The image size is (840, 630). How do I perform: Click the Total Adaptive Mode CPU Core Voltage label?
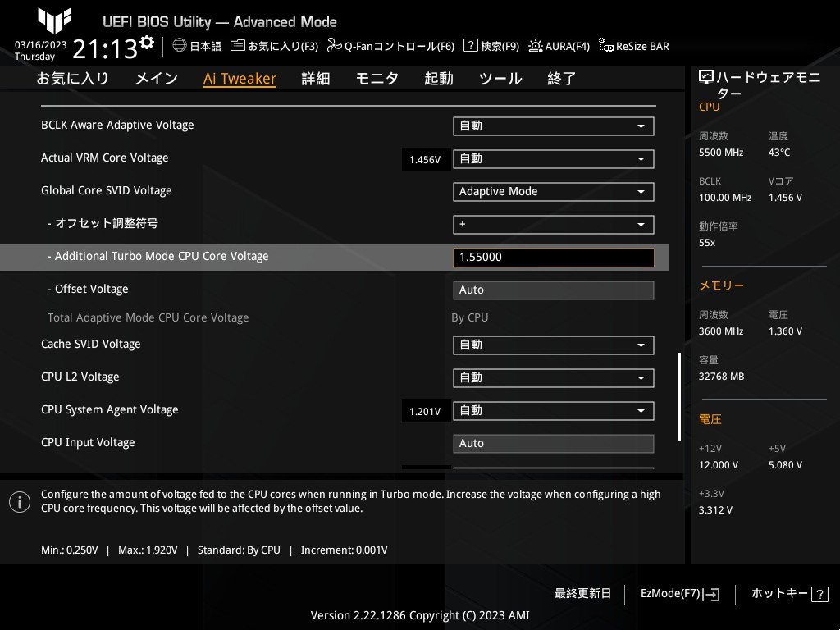pyautogui.click(x=148, y=317)
